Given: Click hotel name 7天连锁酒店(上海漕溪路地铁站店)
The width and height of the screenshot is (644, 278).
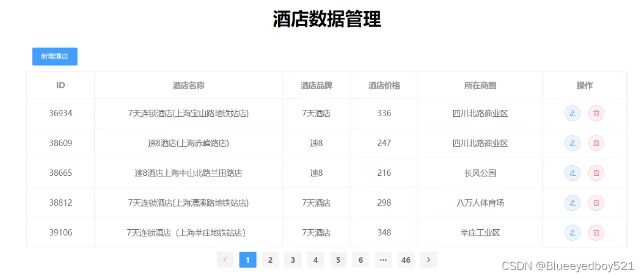Looking at the screenshot, I should (189, 203).
